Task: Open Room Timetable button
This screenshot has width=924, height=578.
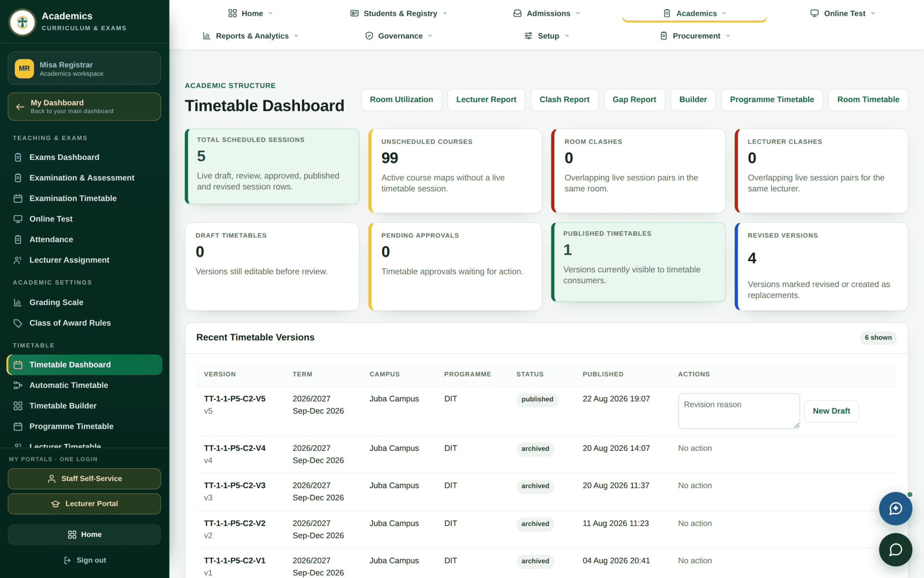Action: [x=868, y=100]
